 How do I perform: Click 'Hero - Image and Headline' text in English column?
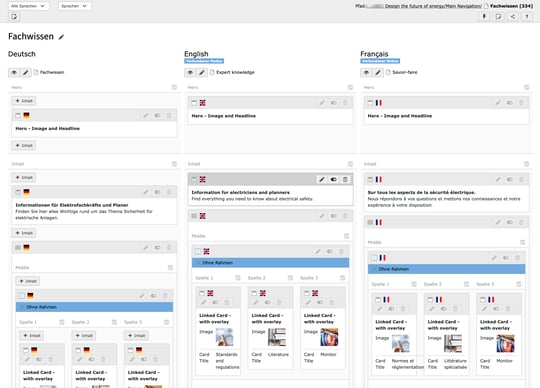coord(224,116)
